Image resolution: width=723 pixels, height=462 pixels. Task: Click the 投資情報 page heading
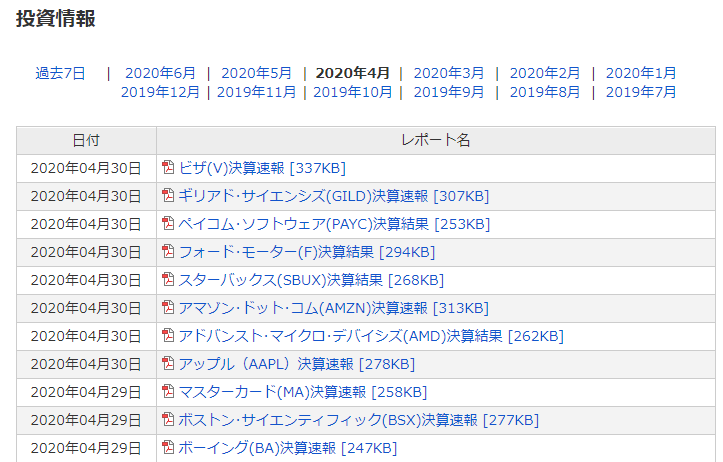point(56,19)
